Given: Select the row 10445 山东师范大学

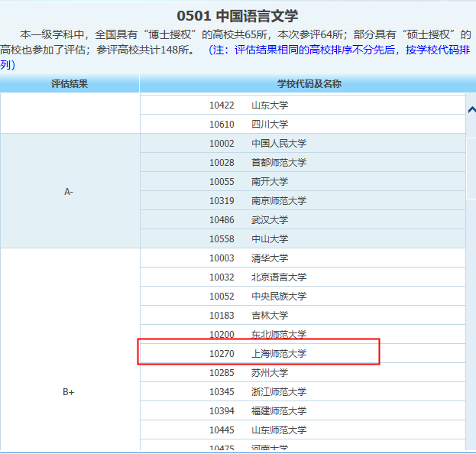Looking at the screenshot, I should tap(303, 430).
